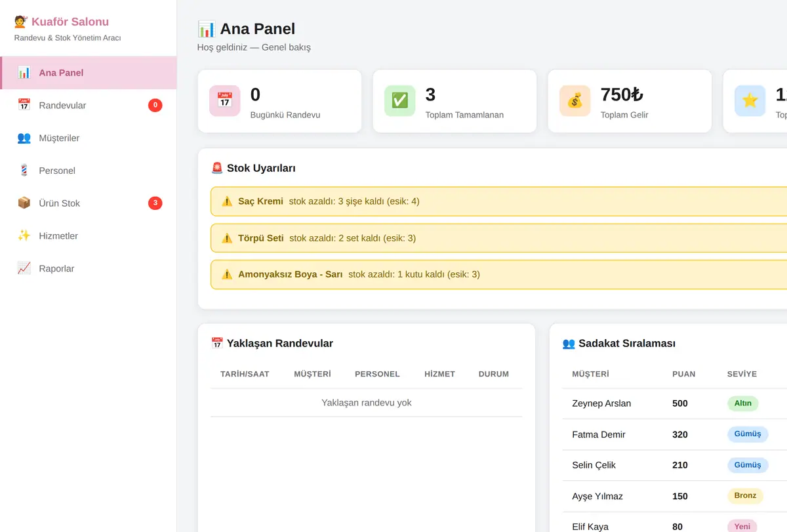The height and width of the screenshot is (532, 787).
Task: Click the name Zeynep Arslan in the loyalty table
Action: click(601, 403)
